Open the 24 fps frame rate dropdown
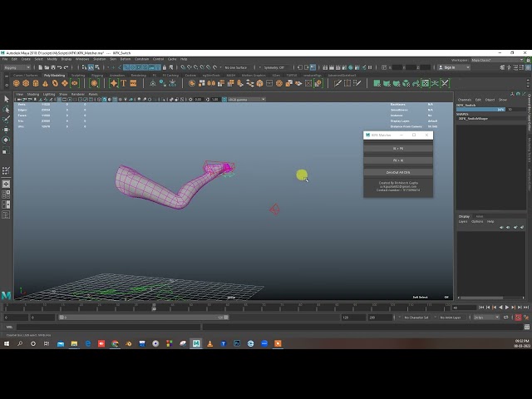Screen dimensions: 532x399 point(486,318)
